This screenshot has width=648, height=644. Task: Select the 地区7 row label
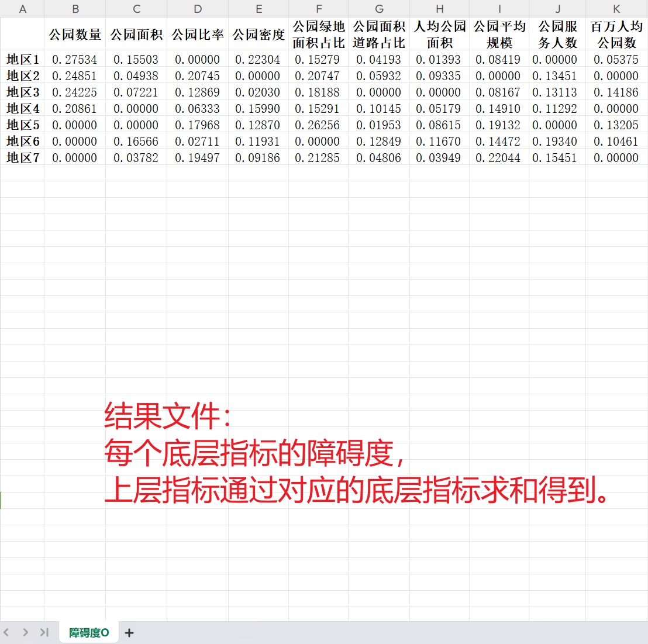pos(22,157)
